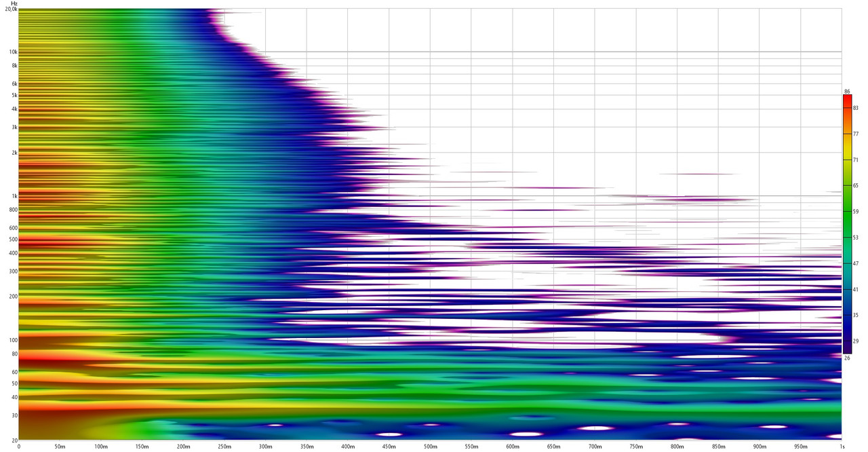868x452 pixels.
Task: Click the 26 minimum color scale value
Action: [847, 358]
